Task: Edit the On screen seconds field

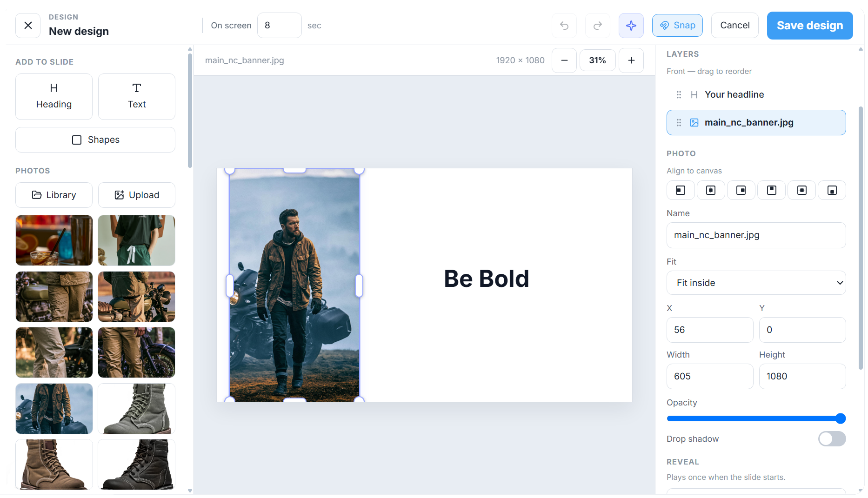Action: tap(279, 25)
